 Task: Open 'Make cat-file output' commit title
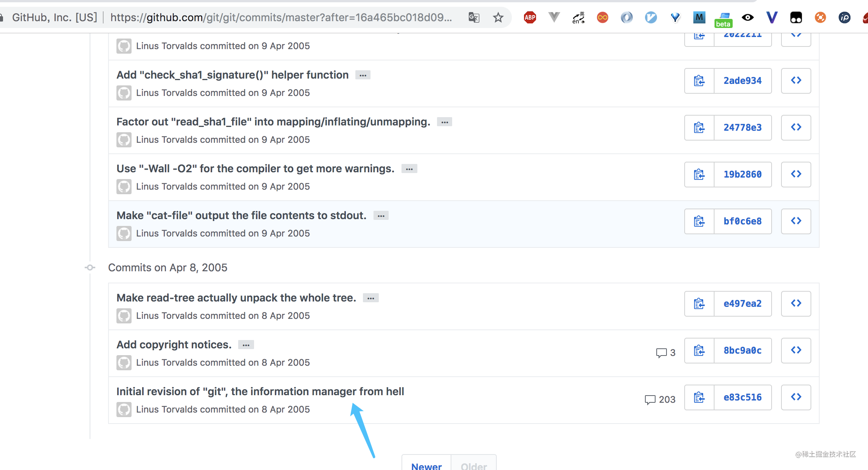point(242,215)
